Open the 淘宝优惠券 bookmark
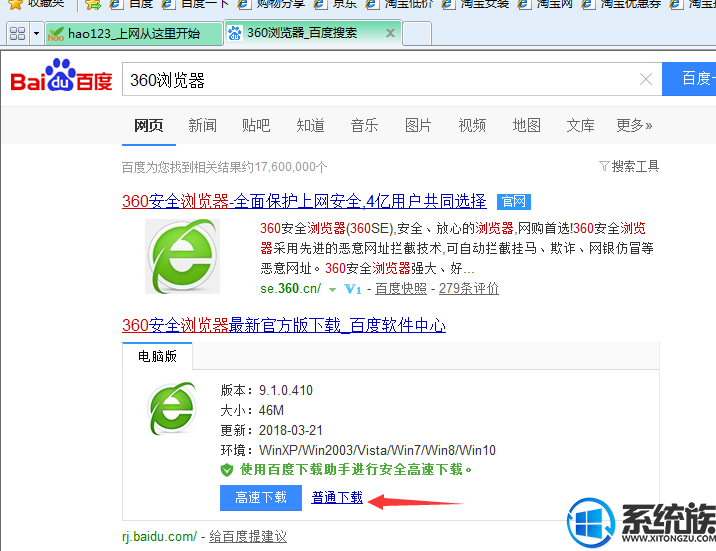Image resolution: width=716 pixels, height=551 pixels. (623, 4)
